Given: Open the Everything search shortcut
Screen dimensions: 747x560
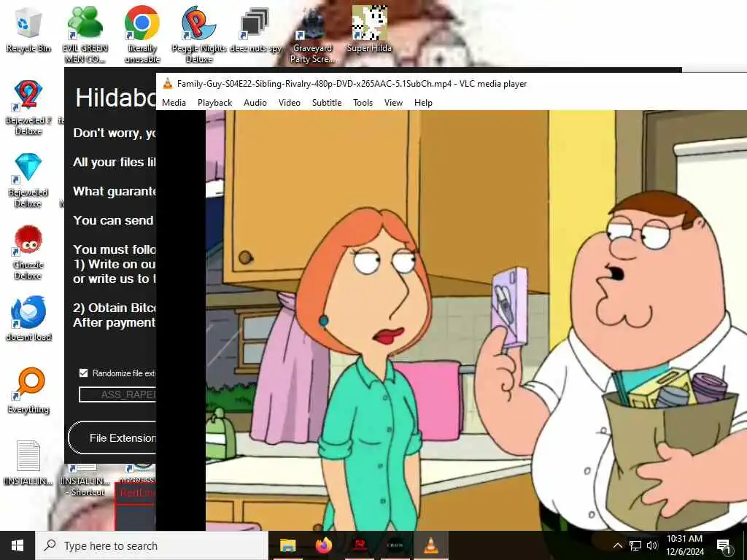Looking at the screenshot, I should [28, 391].
